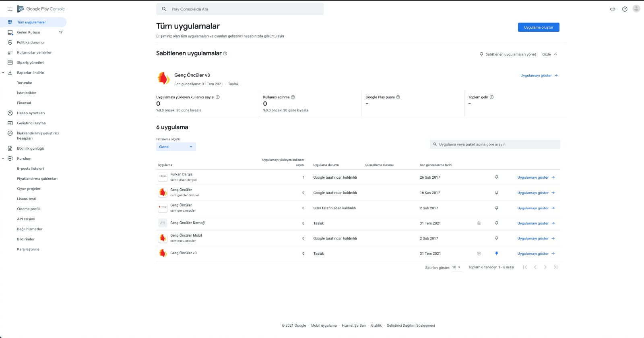Focus the app or package name search field
This screenshot has width=644, height=338.
click(x=495, y=144)
